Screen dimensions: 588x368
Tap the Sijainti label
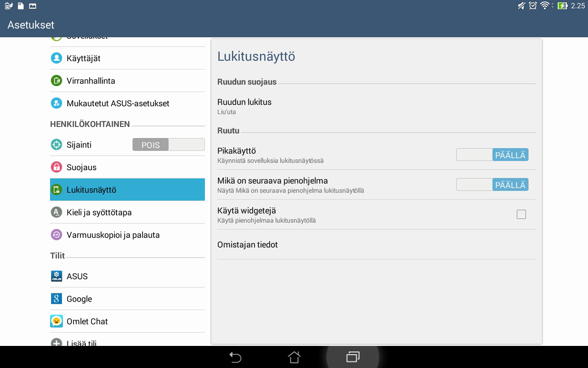pos(79,144)
